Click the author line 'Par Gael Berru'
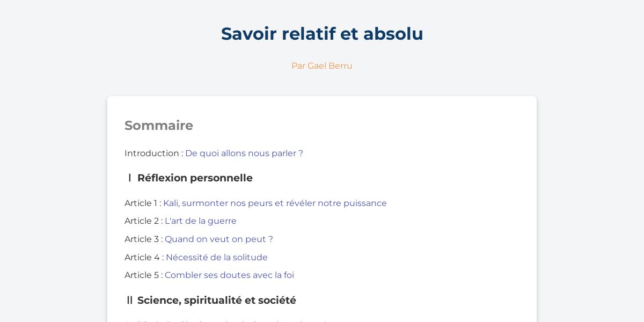The height and width of the screenshot is (322, 644). tap(322, 66)
